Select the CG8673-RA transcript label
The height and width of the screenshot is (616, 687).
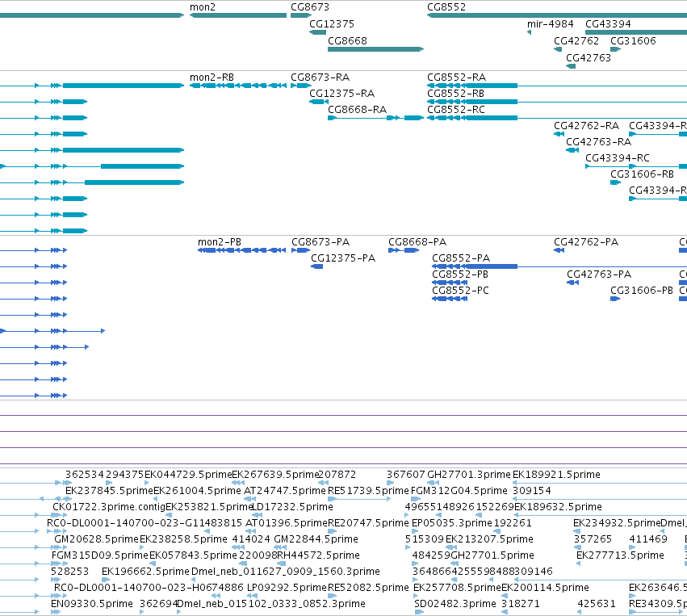[x=320, y=78]
